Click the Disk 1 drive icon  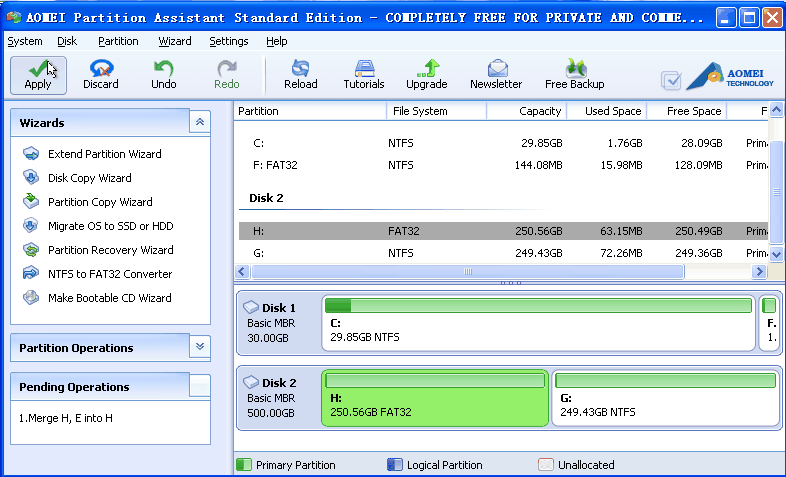[251, 307]
